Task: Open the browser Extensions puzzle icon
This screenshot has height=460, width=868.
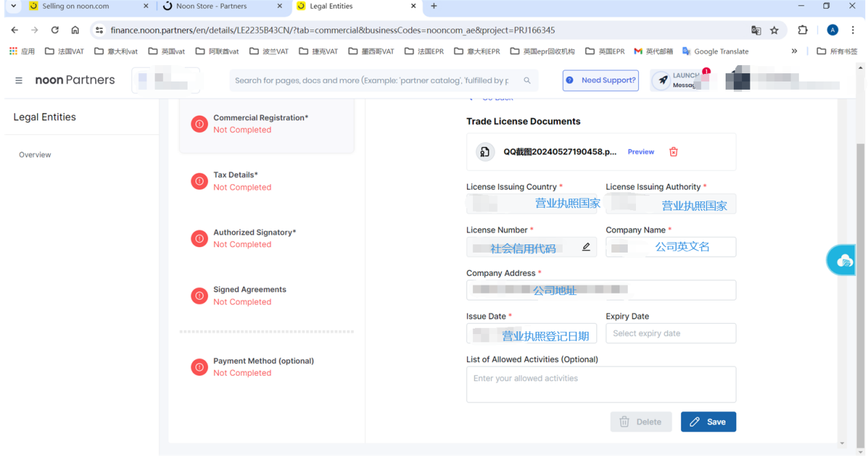Action: 802,30
